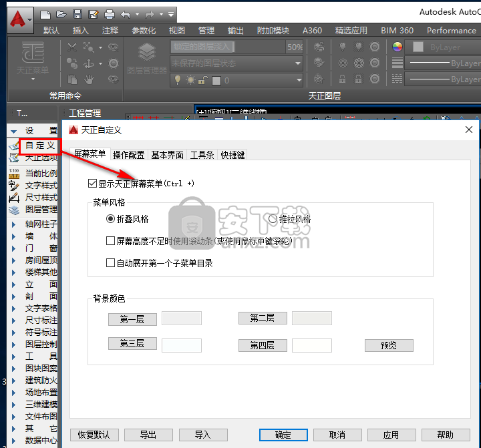This screenshot has height=448, width=481.
Task: Click the 第二层 background color swatch
Action: pyautogui.click(x=312, y=318)
